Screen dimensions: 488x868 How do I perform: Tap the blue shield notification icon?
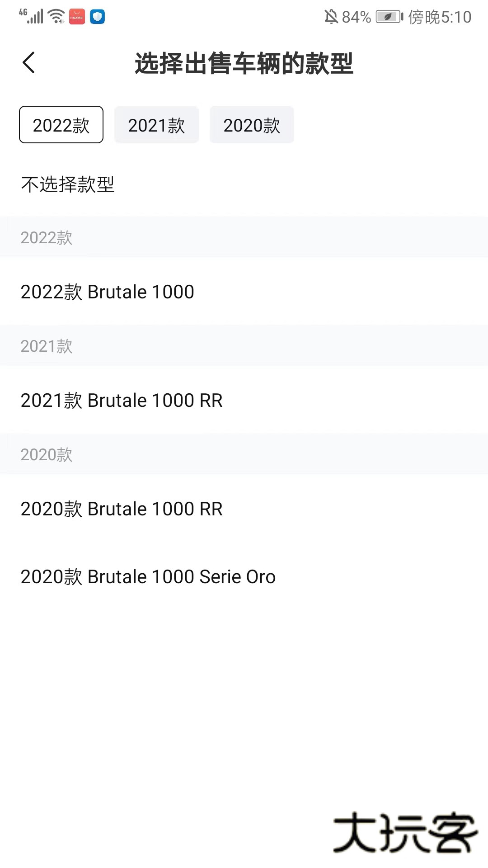click(x=97, y=17)
